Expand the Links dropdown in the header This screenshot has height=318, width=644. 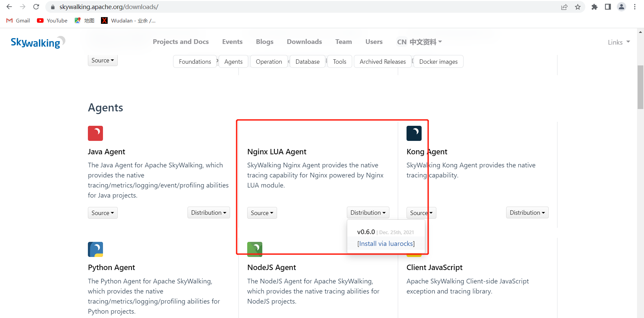click(x=619, y=42)
